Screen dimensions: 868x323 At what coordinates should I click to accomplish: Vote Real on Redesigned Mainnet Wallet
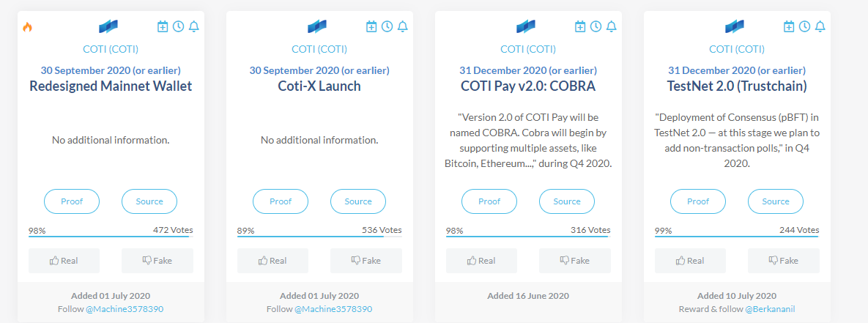tap(64, 261)
